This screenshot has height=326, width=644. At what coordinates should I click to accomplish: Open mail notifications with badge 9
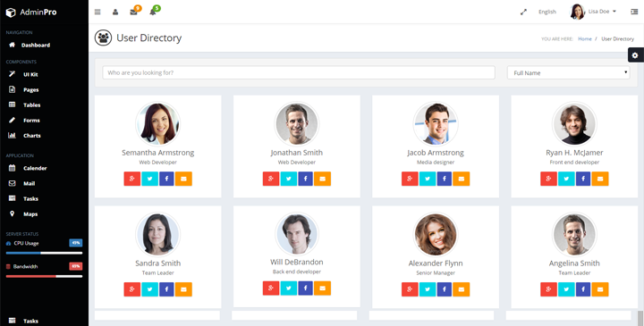coord(135,11)
